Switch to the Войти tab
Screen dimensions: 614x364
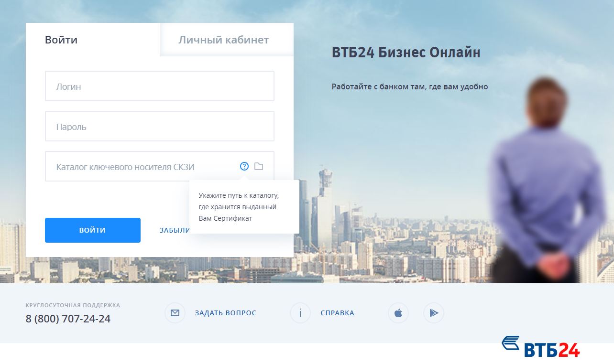tap(93, 40)
